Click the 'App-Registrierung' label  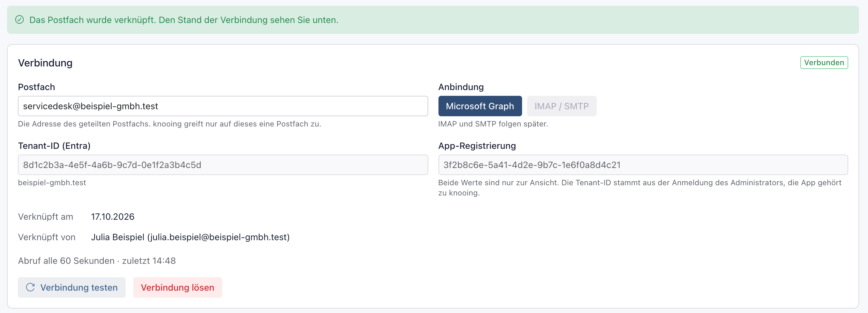(x=477, y=146)
